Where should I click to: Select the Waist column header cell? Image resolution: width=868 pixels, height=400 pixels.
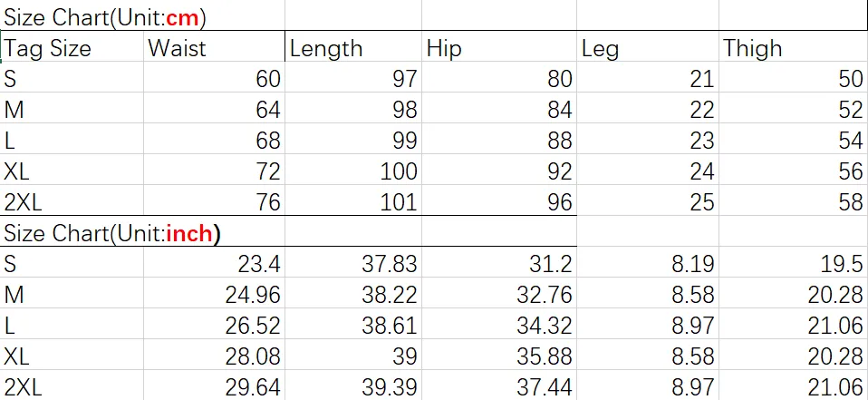click(214, 46)
